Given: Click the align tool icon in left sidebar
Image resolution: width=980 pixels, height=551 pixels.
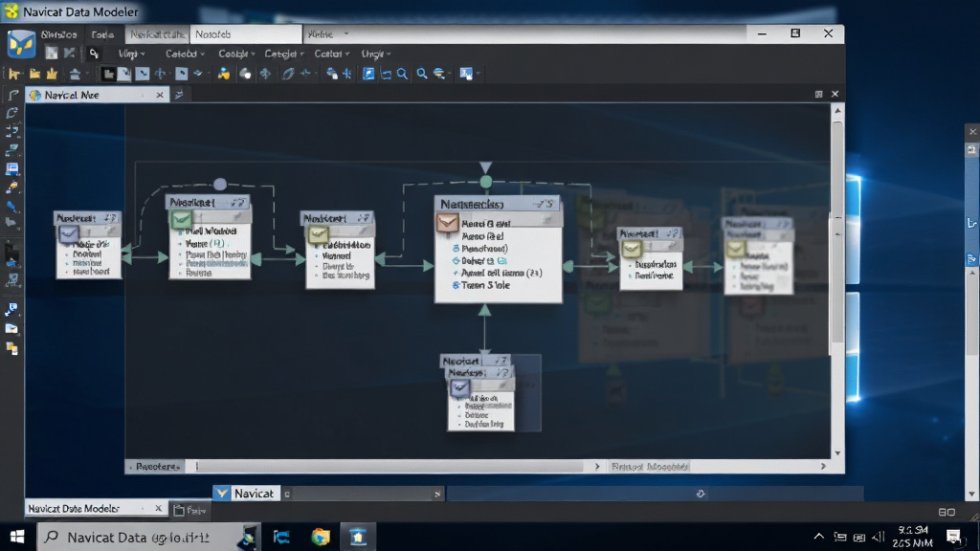Looking at the screenshot, I should 11,132.
